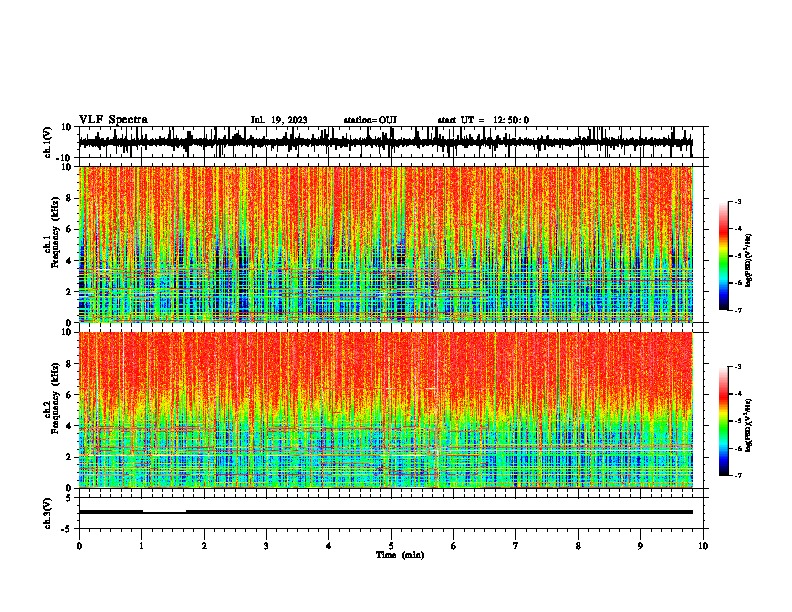Click the "ch.3(V)" axis label
This screenshot has width=792, height=612.
pyautogui.click(x=48, y=513)
